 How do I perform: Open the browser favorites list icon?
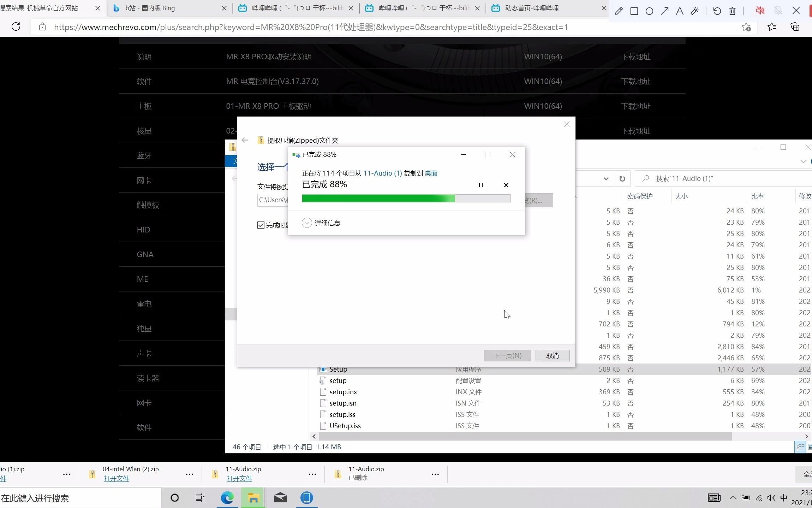772,27
